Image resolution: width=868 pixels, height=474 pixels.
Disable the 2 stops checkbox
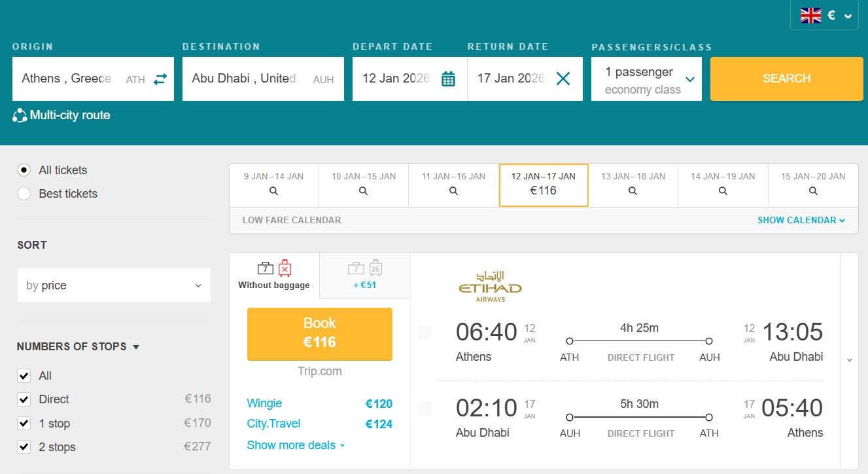(24, 447)
